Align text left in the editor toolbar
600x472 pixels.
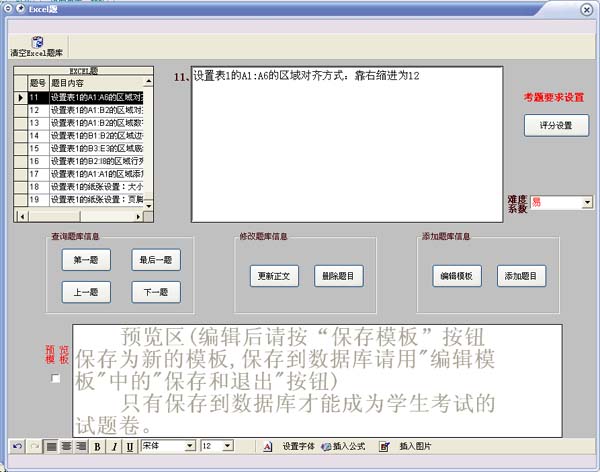click(x=51, y=446)
